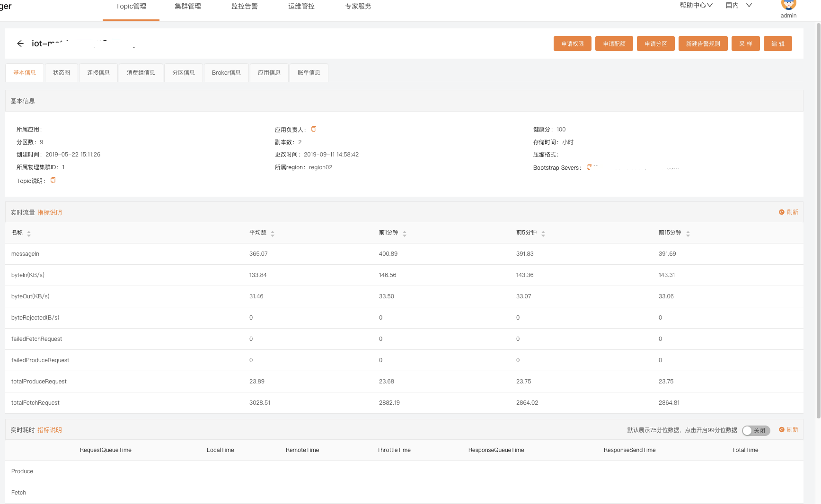The image size is (821, 504).
Task: Click the messageIn 前1分钟 value 400.89
Action: coord(388,254)
